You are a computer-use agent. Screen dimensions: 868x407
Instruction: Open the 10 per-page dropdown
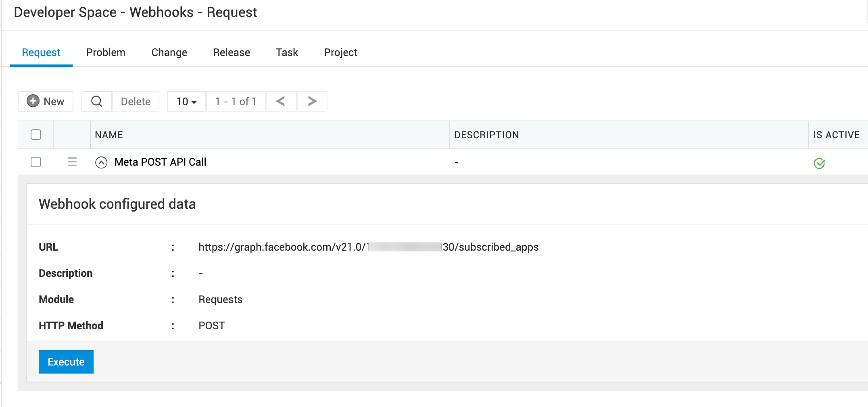187,101
